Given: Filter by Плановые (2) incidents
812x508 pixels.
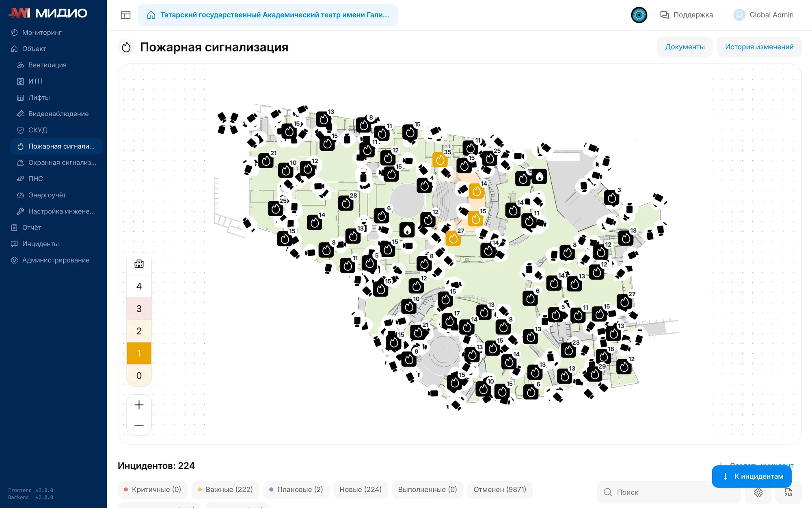Looking at the screenshot, I should [x=296, y=490].
